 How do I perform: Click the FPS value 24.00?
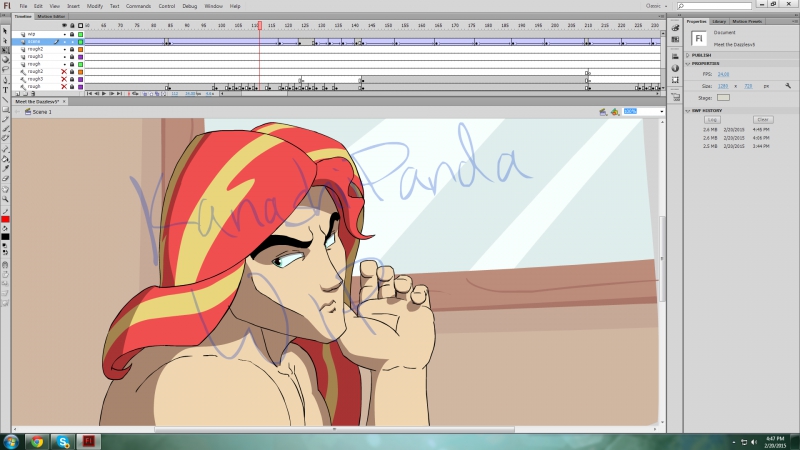(x=723, y=74)
